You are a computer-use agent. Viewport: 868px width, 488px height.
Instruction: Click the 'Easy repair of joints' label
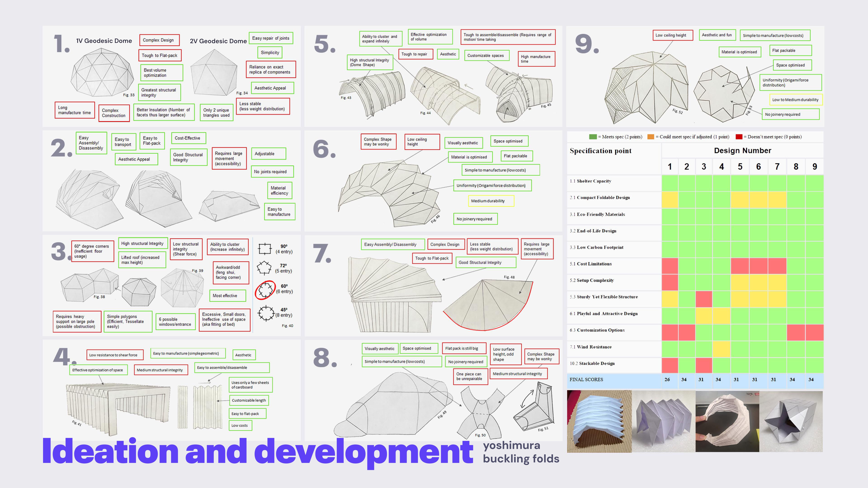[271, 38]
